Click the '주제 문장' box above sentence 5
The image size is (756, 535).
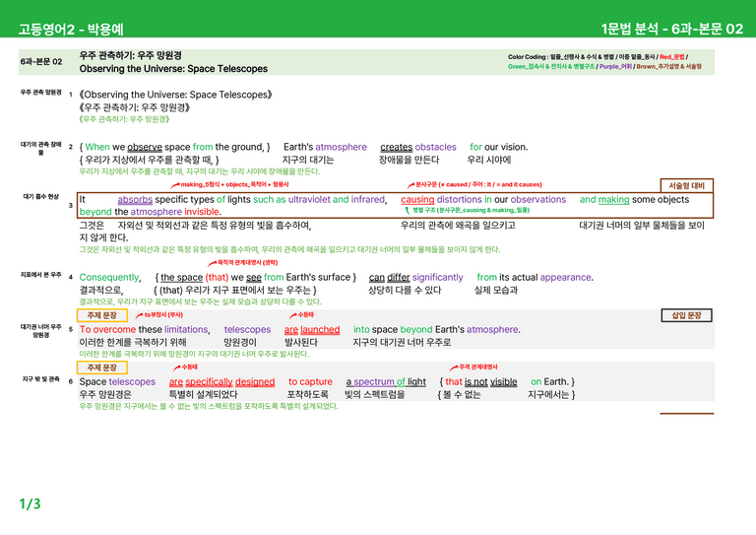point(102,315)
